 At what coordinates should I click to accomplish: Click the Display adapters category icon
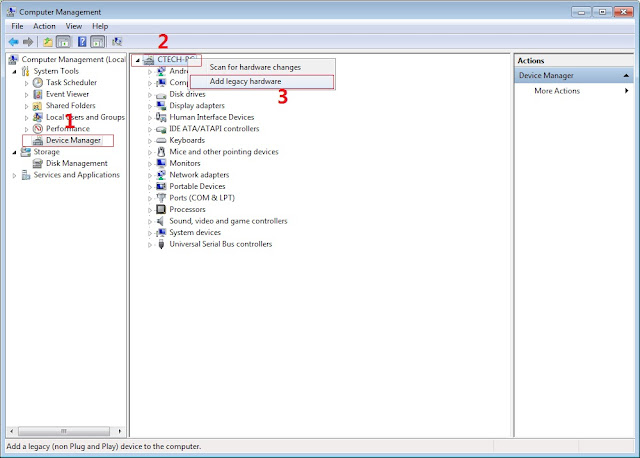coord(161,106)
